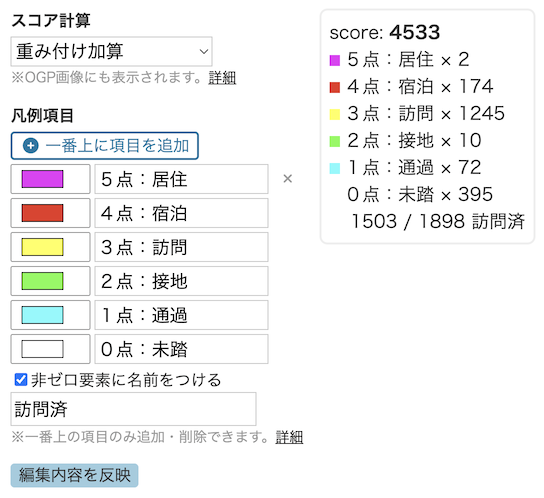
Task: Click the 編集内容を反映 button
Action: (75, 475)
